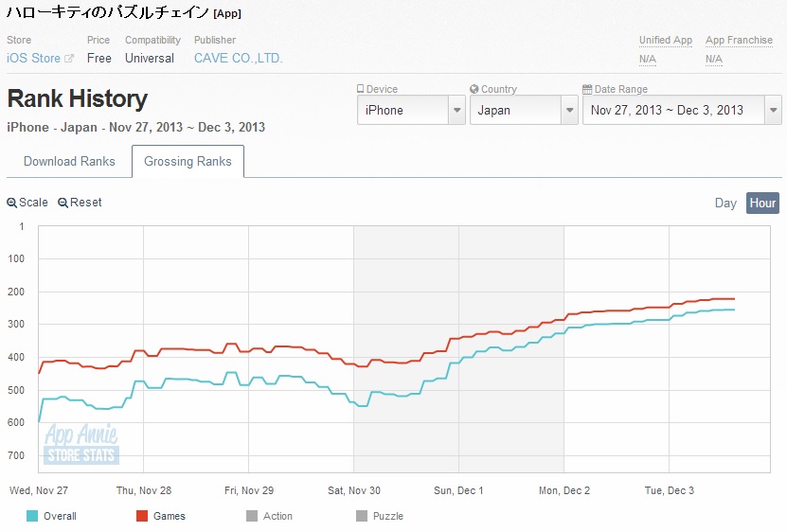Click the App Franchise label
Image resolution: width=787 pixels, height=532 pixels.
click(739, 40)
